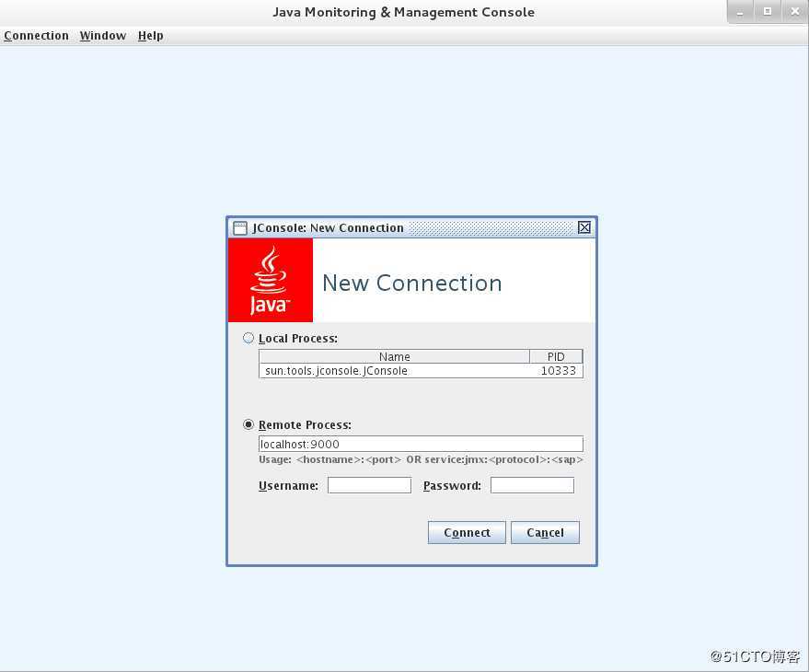Select the Remote Process radio button
Viewport: 809px width, 672px height.
pyautogui.click(x=248, y=424)
